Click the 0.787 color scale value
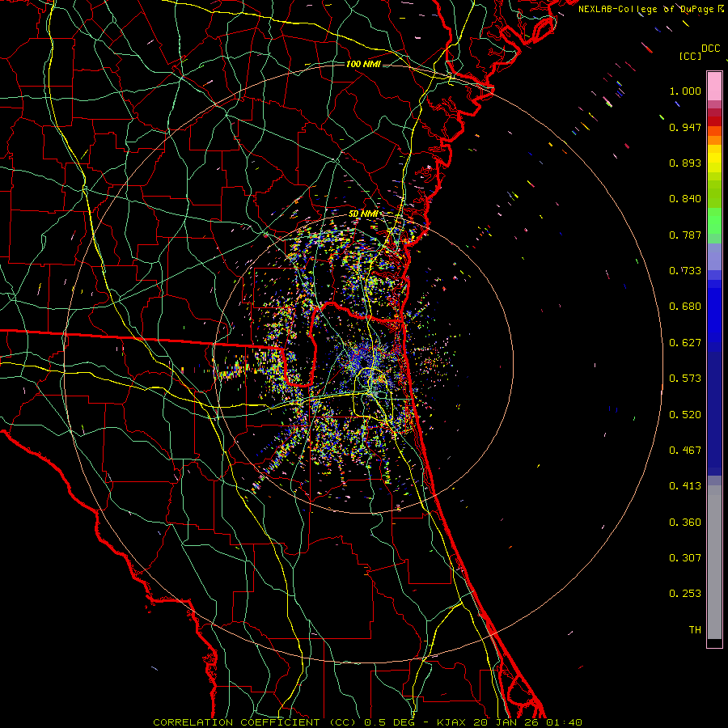Screen dimensions: 728x728 [685, 235]
